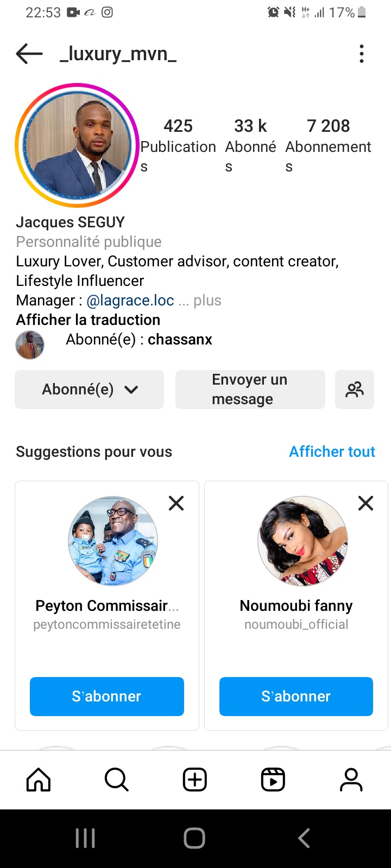
Task: Open my profile tab icon
Action: tap(351, 780)
